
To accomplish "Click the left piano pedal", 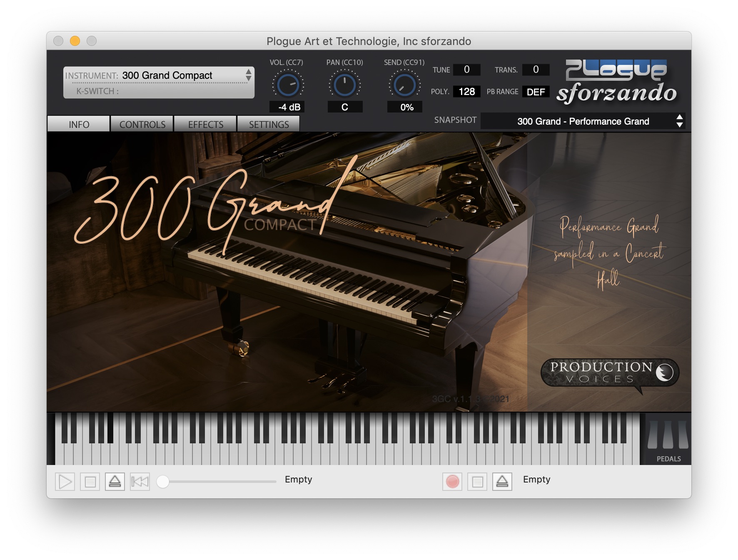I will point(653,434).
